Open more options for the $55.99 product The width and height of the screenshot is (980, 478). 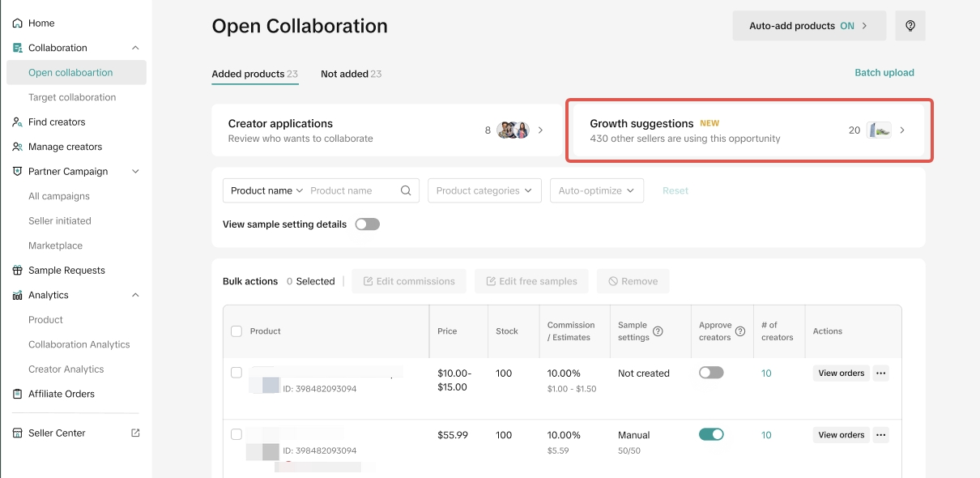tap(881, 435)
